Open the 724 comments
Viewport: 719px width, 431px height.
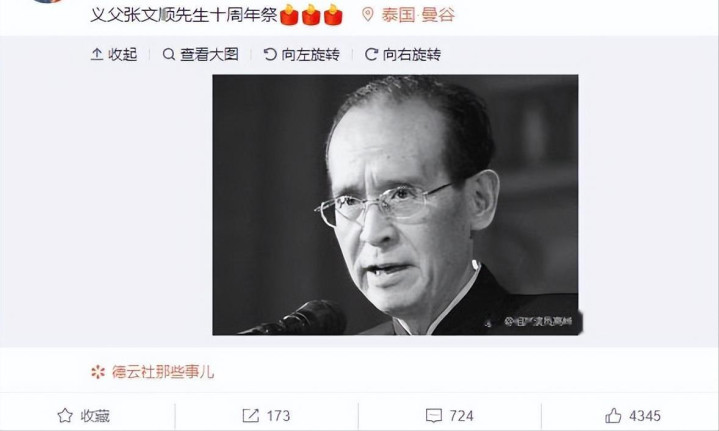coord(449,415)
